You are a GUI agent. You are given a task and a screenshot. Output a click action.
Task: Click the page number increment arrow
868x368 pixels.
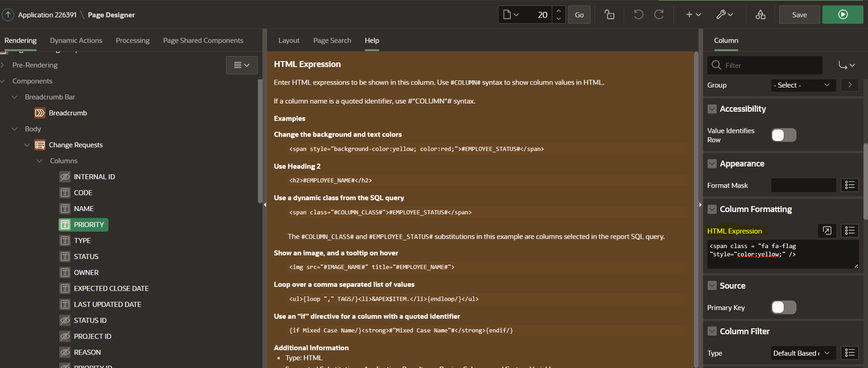coord(559,10)
